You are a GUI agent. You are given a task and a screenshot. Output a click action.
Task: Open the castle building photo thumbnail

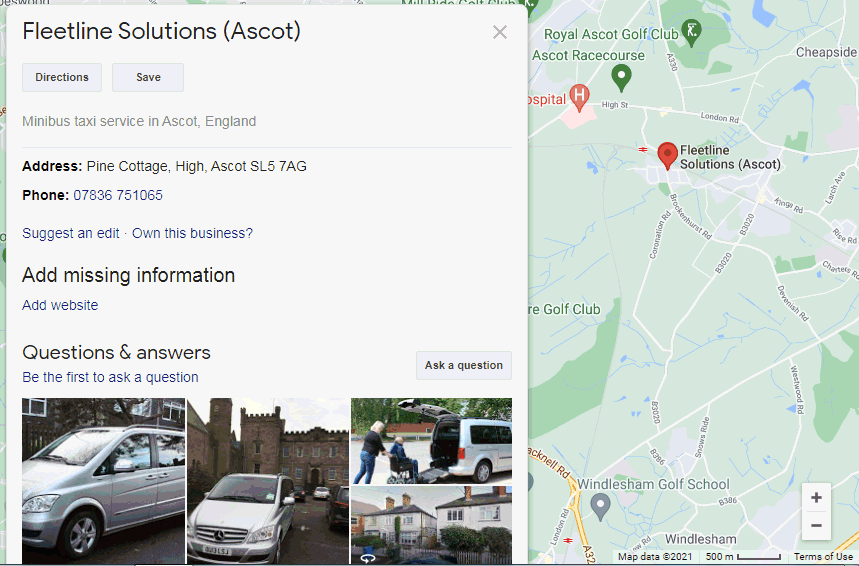tap(267, 480)
